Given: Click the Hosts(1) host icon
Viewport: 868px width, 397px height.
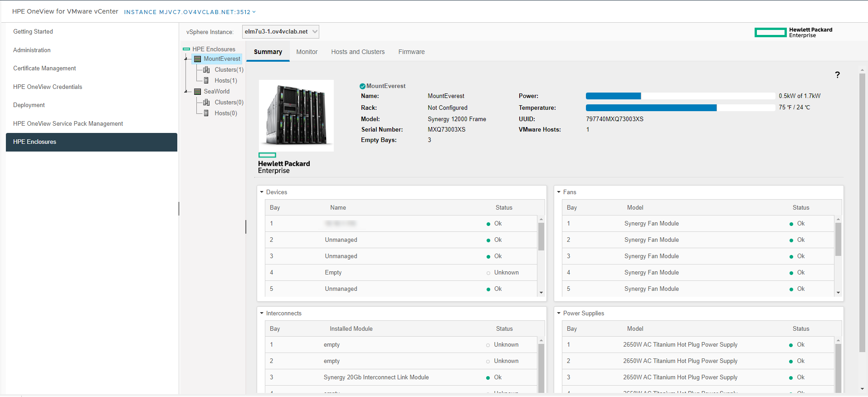Looking at the screenshot, I should 206,80.
